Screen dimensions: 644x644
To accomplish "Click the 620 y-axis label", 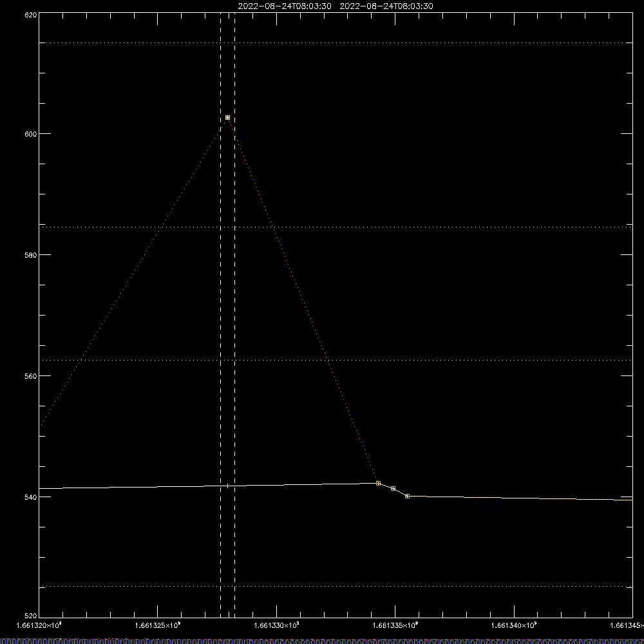I will point(31,15).
